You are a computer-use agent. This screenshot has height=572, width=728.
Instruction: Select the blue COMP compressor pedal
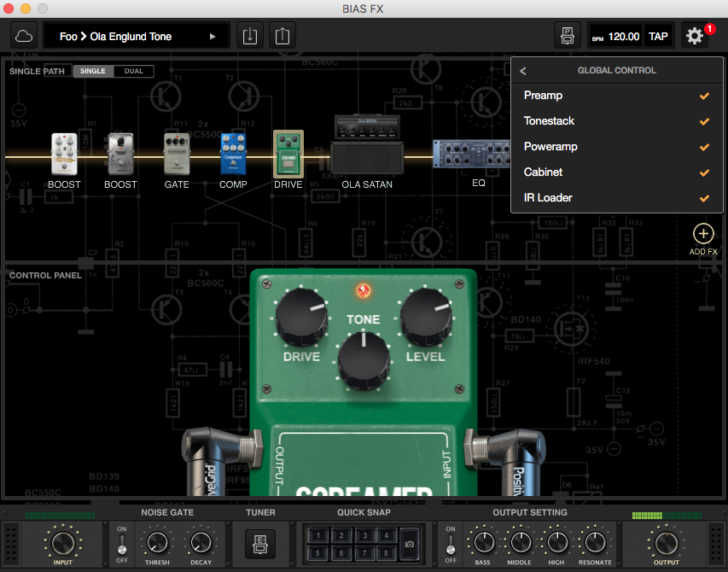pyautogui.click(x=233, y=155)
